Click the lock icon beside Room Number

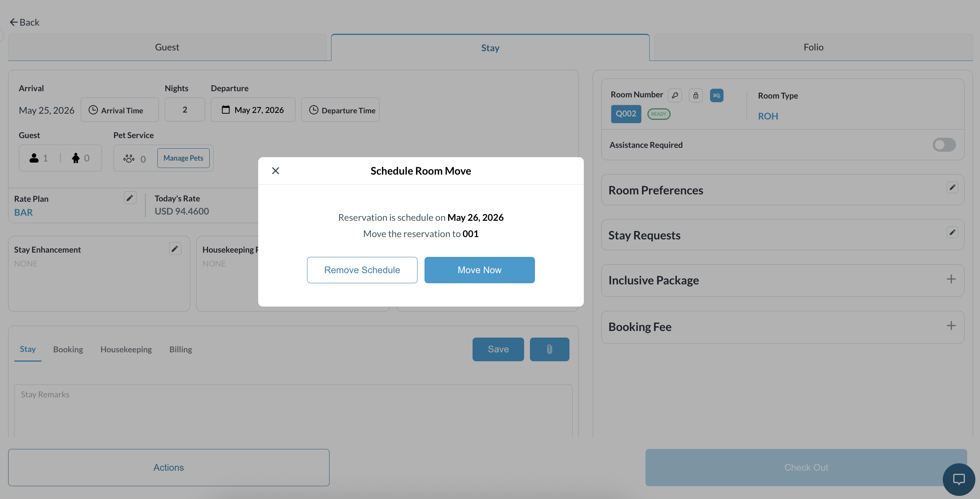click(x=696, y=95)
